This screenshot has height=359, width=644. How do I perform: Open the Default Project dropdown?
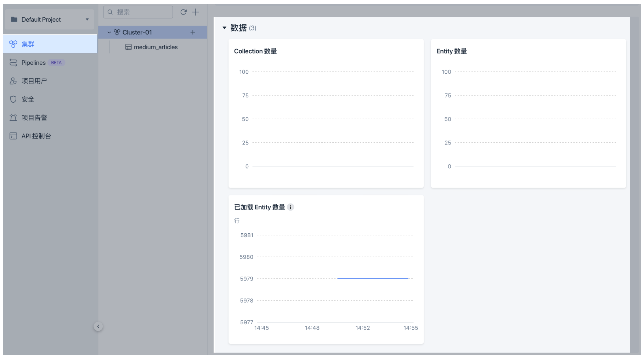pyautogui.click(x=50, y=19)
